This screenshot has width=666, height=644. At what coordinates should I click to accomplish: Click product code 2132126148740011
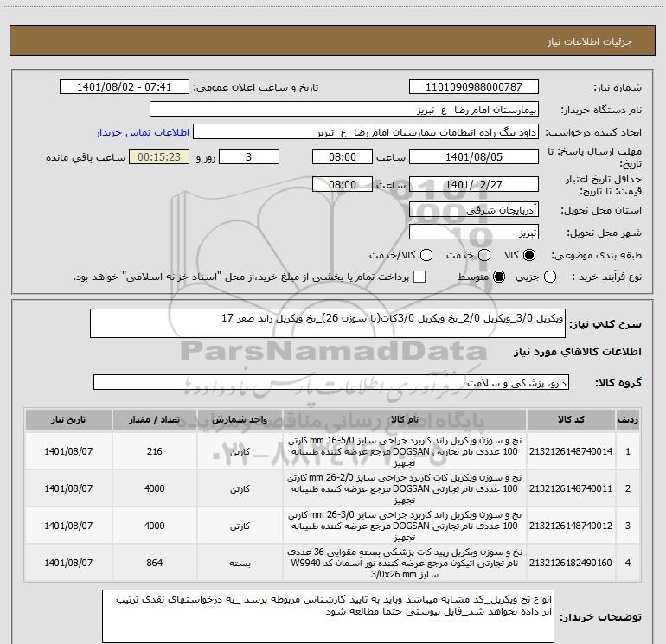(571, 488)
